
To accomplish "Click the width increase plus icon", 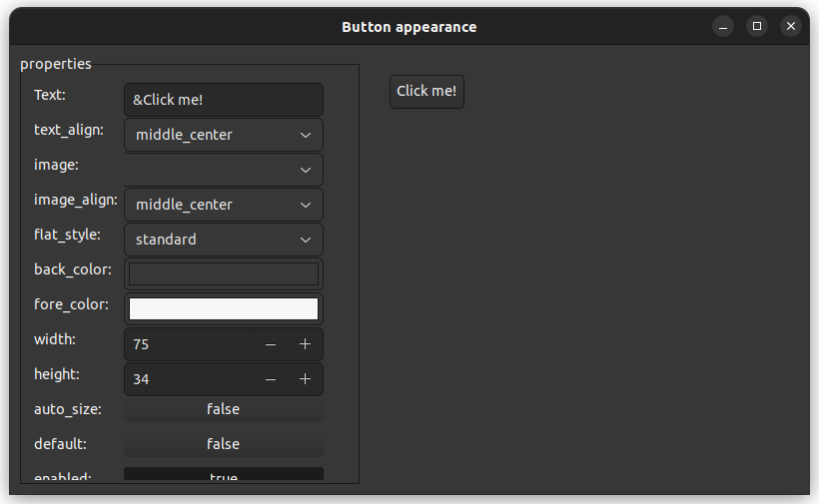I will 306,344.
